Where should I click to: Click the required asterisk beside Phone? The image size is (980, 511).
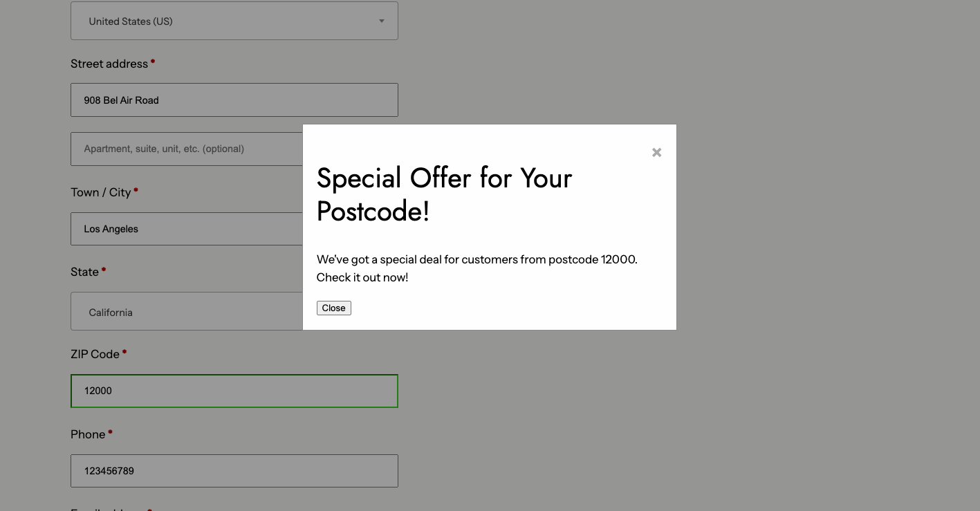point(110,433)
